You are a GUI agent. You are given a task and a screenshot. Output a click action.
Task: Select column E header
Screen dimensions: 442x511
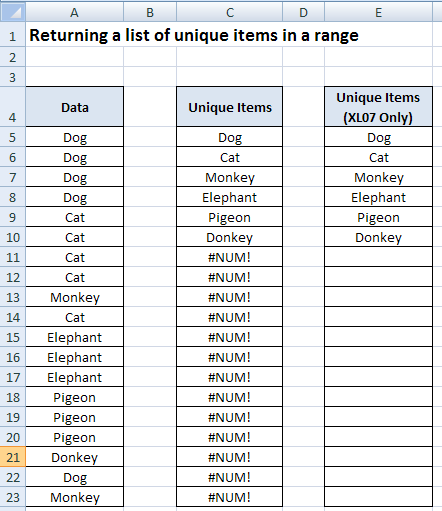(x=378, y=13)
